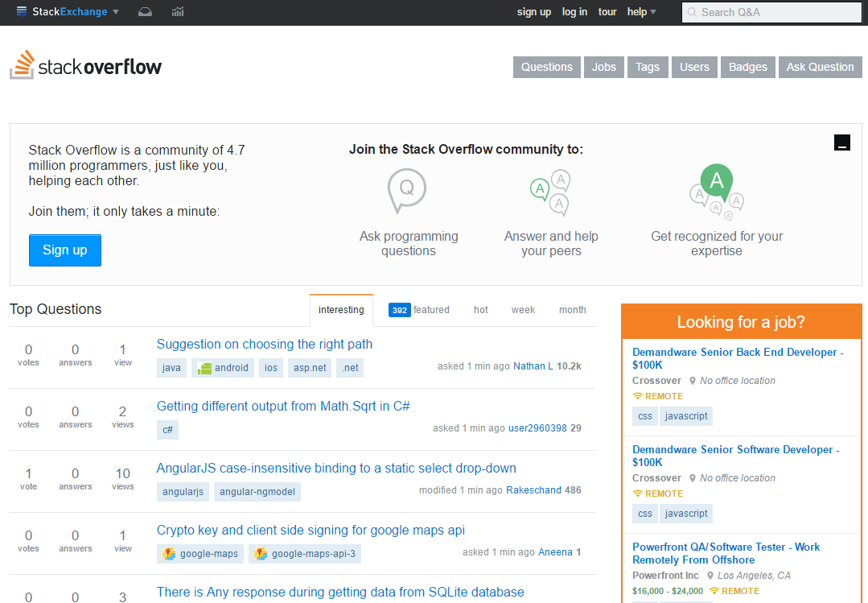Click the log in link
The image size is (868, 603).
(574, 11)
